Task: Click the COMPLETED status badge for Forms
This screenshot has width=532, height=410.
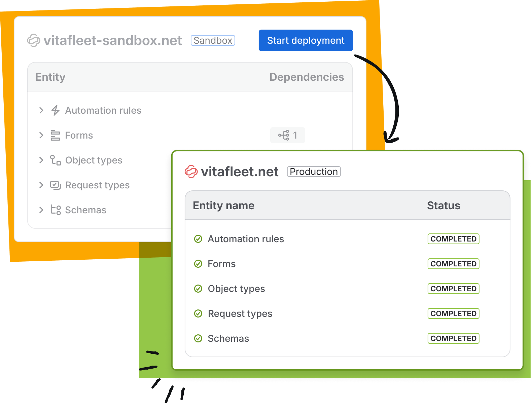Action: (453, 264)
